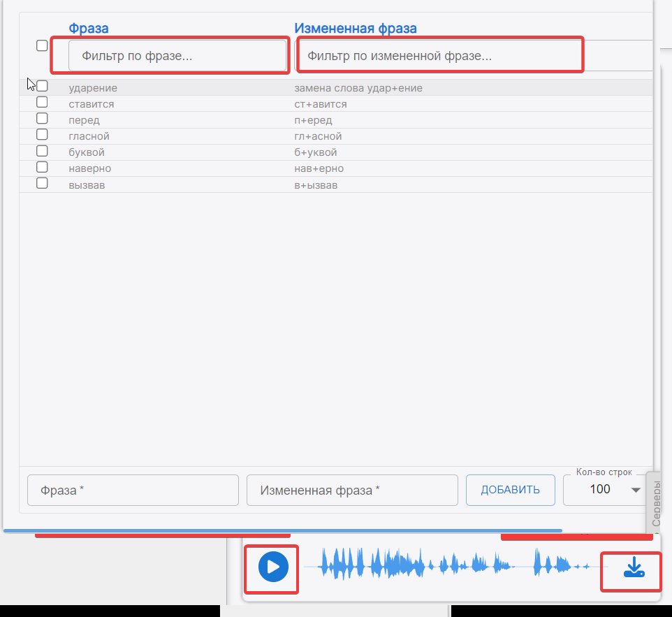The image size is (672, 617).
Task: Select the "ставится" row checkbox
Action: click(42, 103)
